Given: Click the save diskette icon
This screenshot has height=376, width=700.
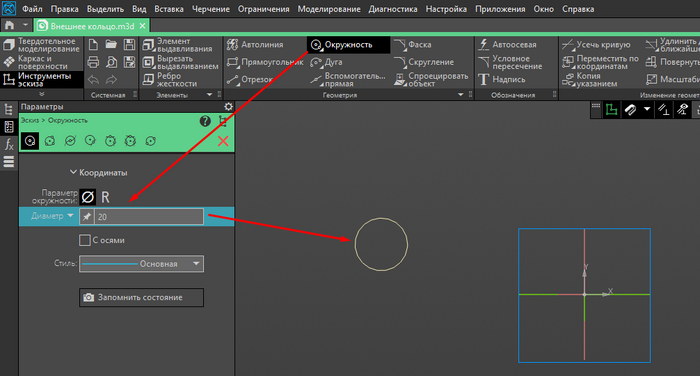Looking at the screenshot, I should tap(129, 44).
